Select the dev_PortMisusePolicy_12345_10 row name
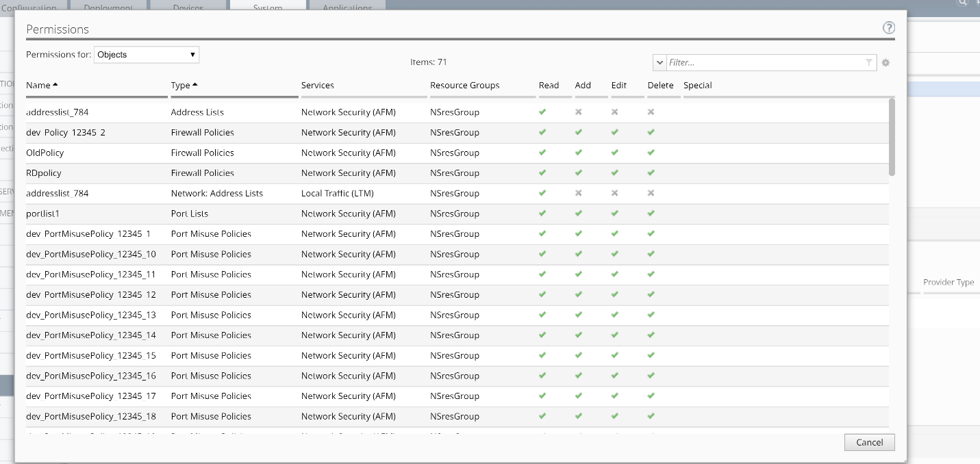The width and height of the screenshot is (980, 464). (x=91, y=254)
